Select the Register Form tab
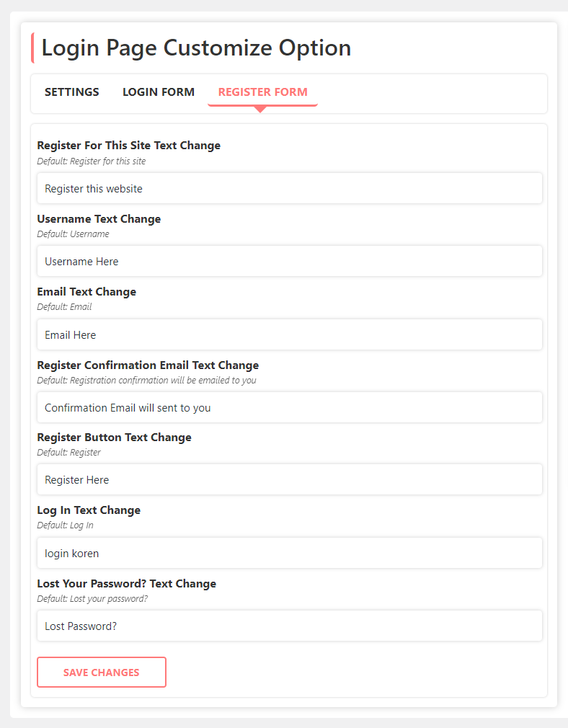Viewport: 568px width, 728px height. 262,92
